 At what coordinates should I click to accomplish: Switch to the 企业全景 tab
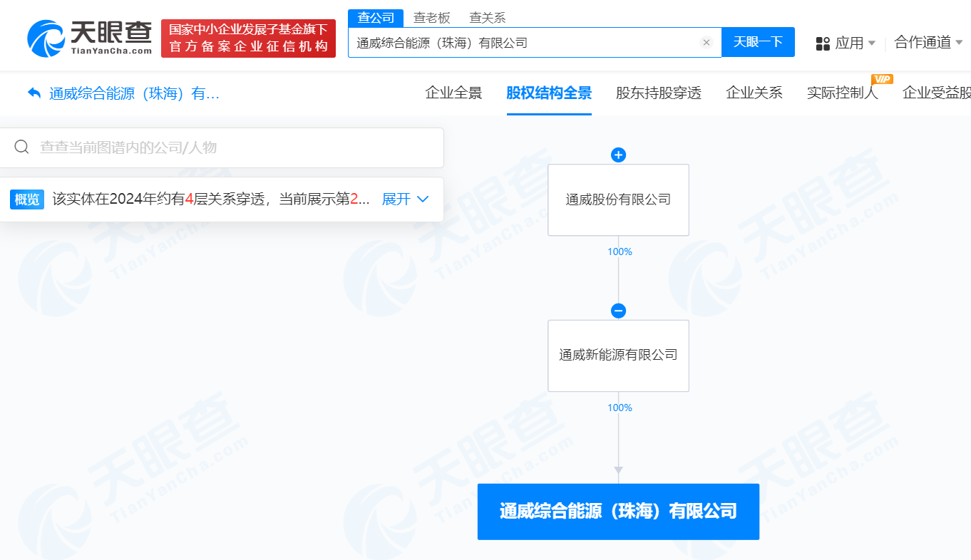point(453,93)
